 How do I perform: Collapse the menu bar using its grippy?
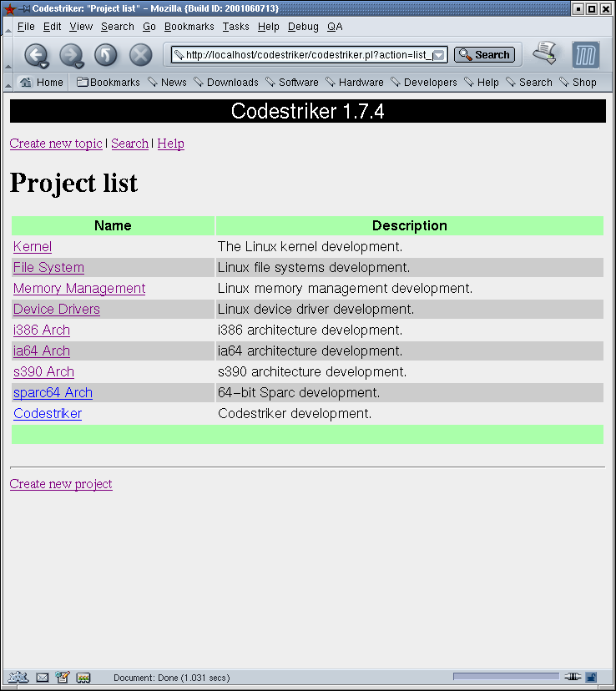tap(8, 27)
